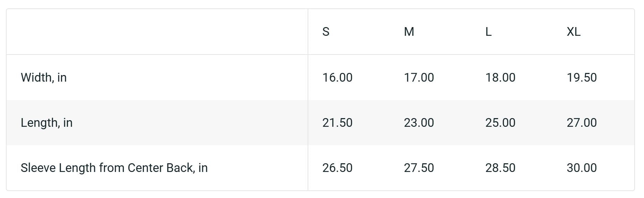The height and width of the screenshot is (198, 644).
Task: Select the 27.50 sleeve length value
Action: [419, 168]
